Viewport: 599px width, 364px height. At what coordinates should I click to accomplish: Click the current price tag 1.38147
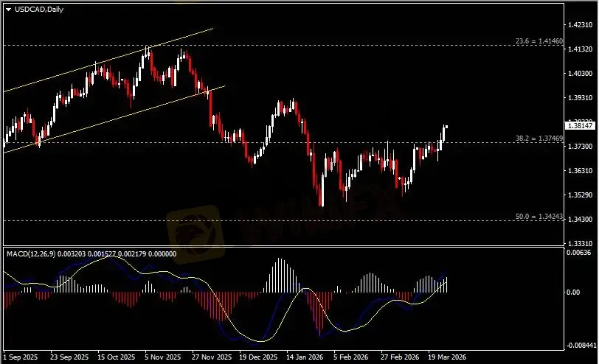click(580, 125)
